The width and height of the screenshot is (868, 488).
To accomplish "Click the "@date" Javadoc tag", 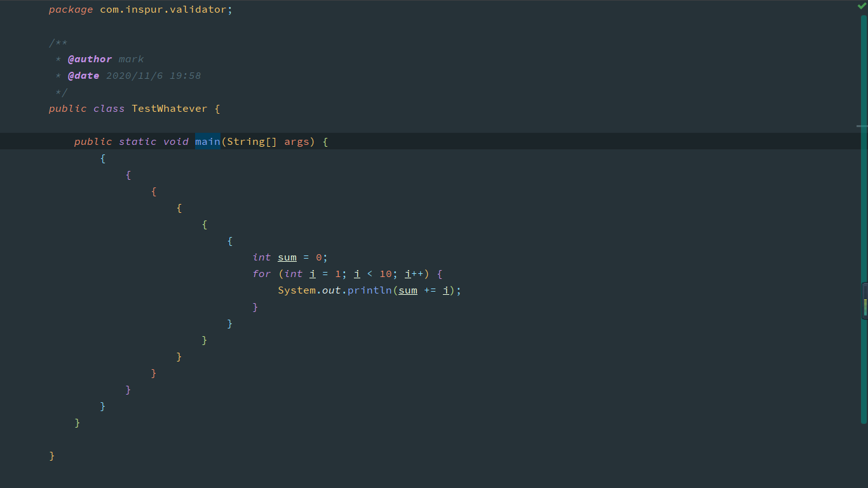I will [83, 76].
